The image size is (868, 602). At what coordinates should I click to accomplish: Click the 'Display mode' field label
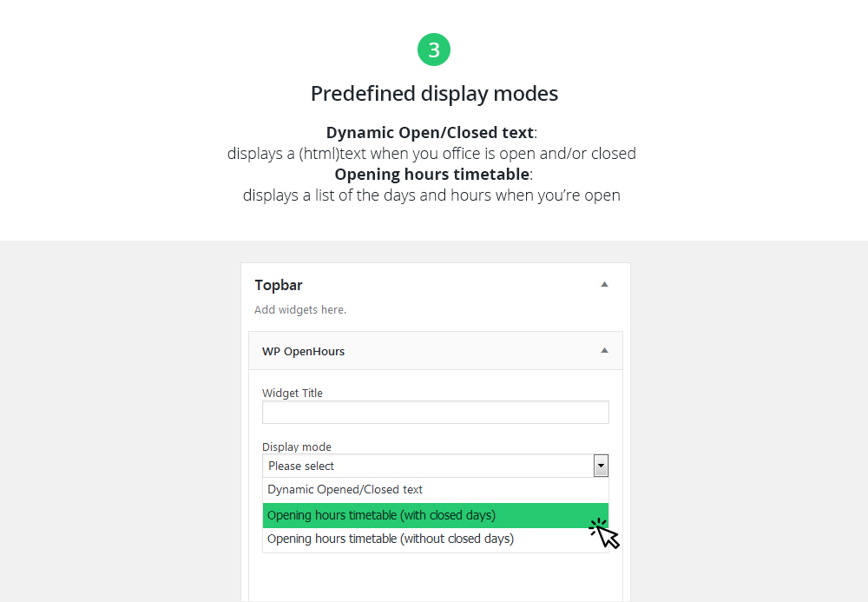pos(297,447)
